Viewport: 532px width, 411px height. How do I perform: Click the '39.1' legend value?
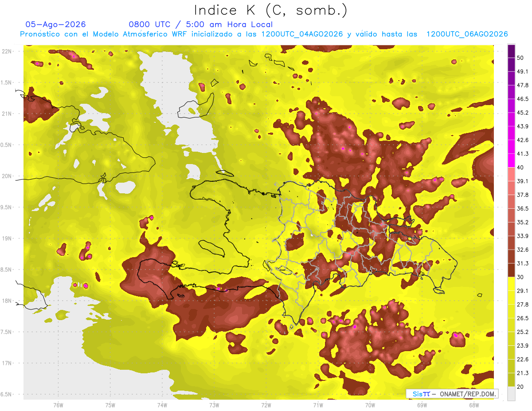tap(522, 181)
